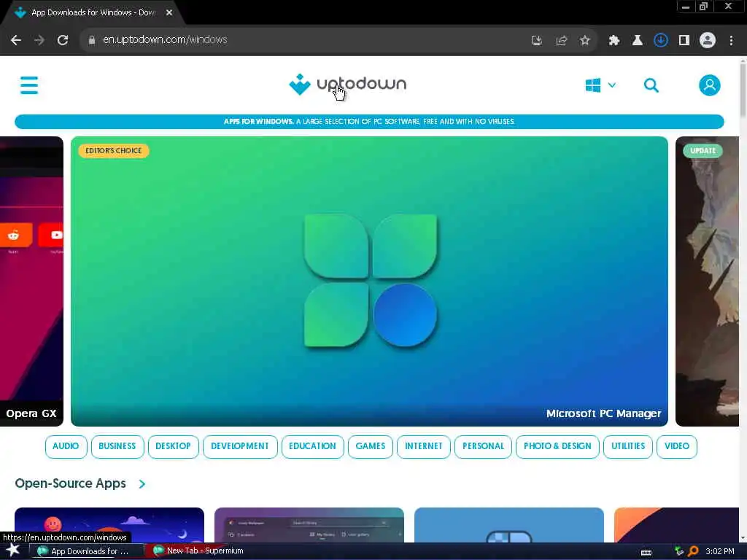Screen dimensions: 747x560
Task: Open the Business category
Action: tap(117, 446)
